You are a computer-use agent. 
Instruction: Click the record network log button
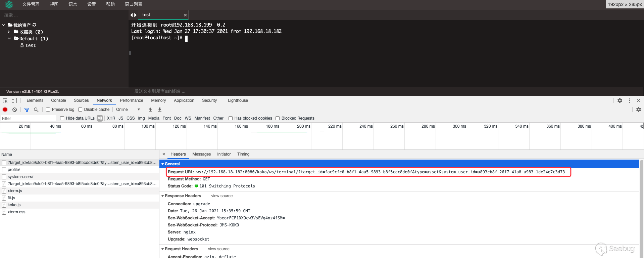click(5, 110)
